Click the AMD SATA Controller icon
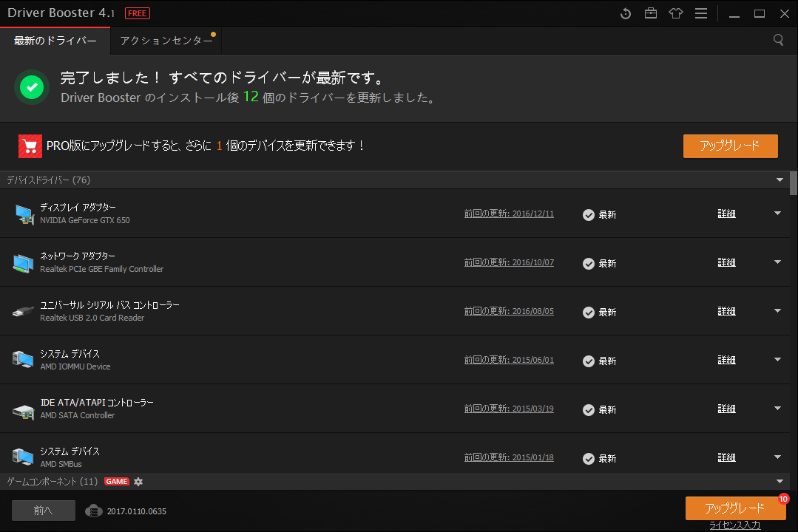This screenshot has height=532, width=798. click(x=23, y=411)
